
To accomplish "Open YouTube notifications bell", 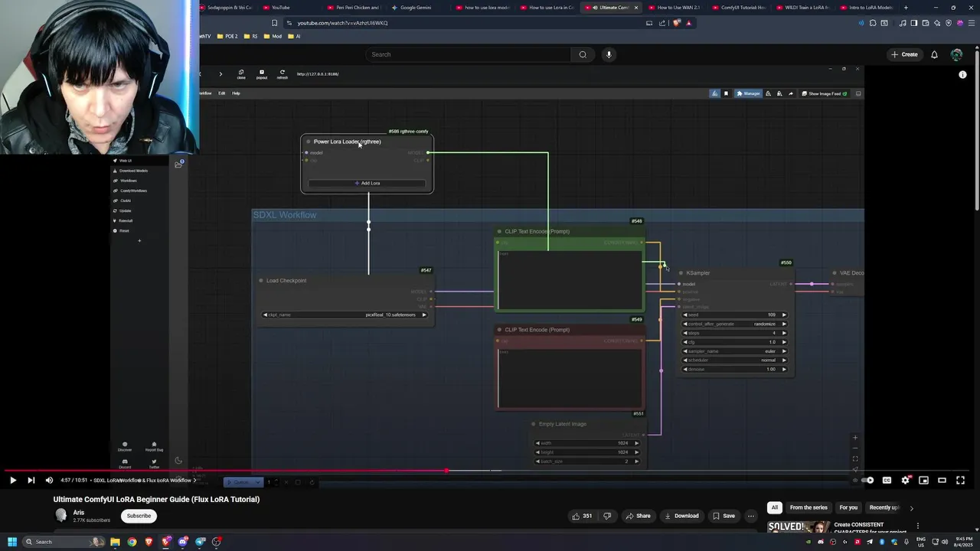I will pyautogui.click(x=934, y=54).
